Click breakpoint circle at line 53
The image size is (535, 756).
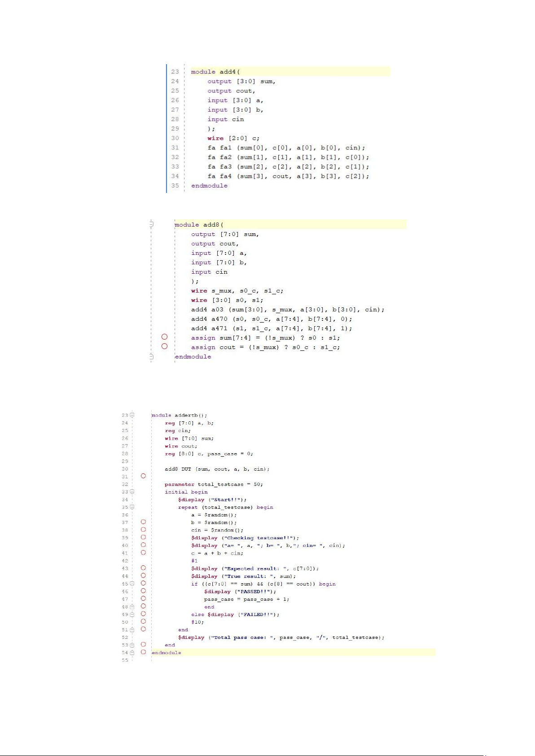pyautogui.click(x=143, y=644)
